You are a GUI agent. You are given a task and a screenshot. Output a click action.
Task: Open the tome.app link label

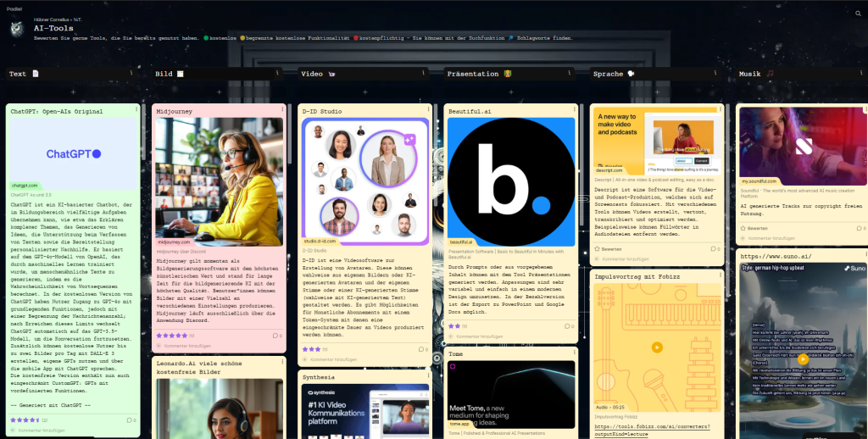tap(460, 424)
